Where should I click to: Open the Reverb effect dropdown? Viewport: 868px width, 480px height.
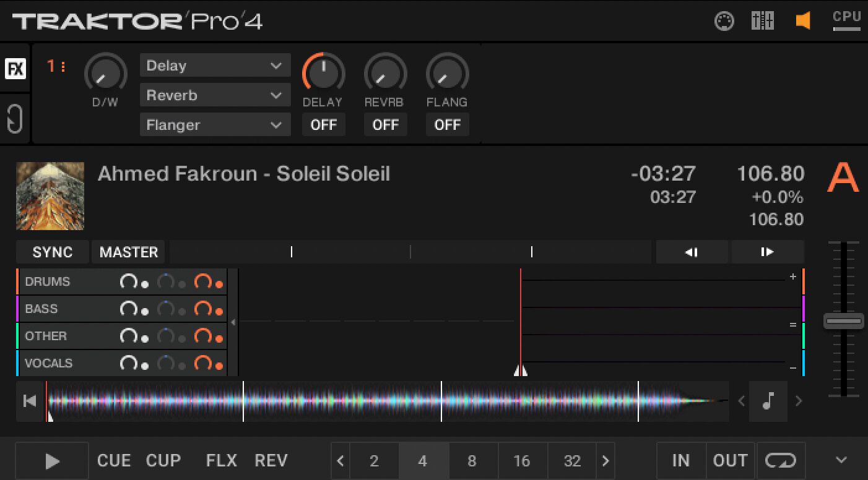(x=215, y=95)
